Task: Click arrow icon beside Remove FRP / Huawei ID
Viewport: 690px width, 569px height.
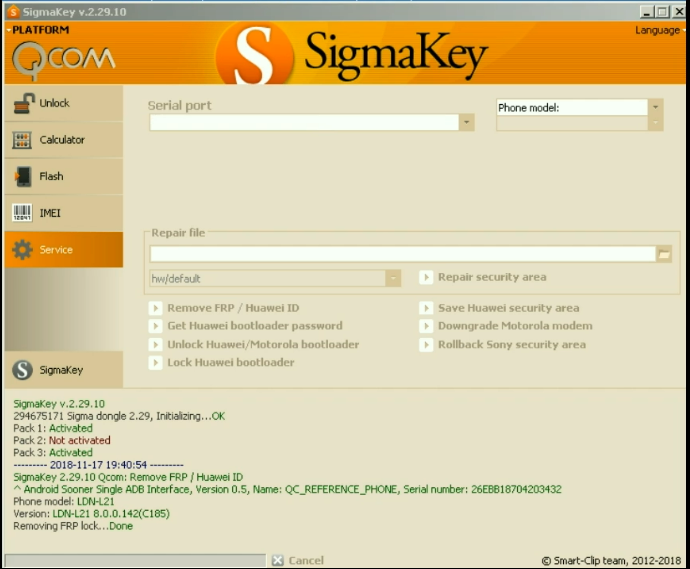Action: pyautogui.click(x=155, y=308)
